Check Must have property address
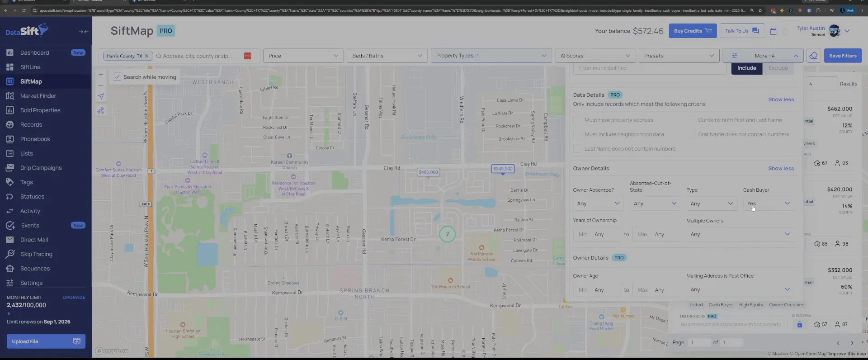The width and height of the screenshot is (868, 360). [577, 120]
